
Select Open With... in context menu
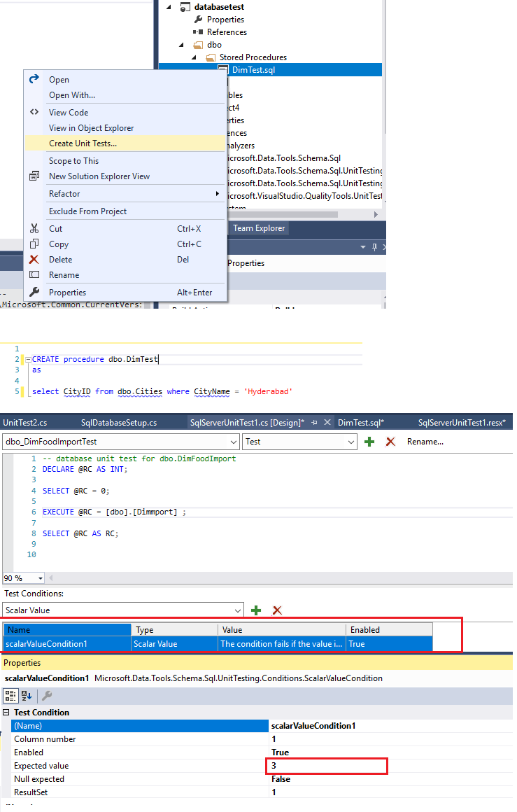pyautogui.click(x=72, y=94)
